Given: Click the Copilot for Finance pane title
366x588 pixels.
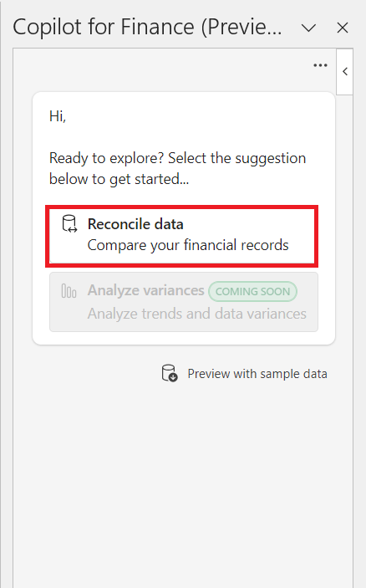Looking at the screenshot, I should (x=147, y=27).
